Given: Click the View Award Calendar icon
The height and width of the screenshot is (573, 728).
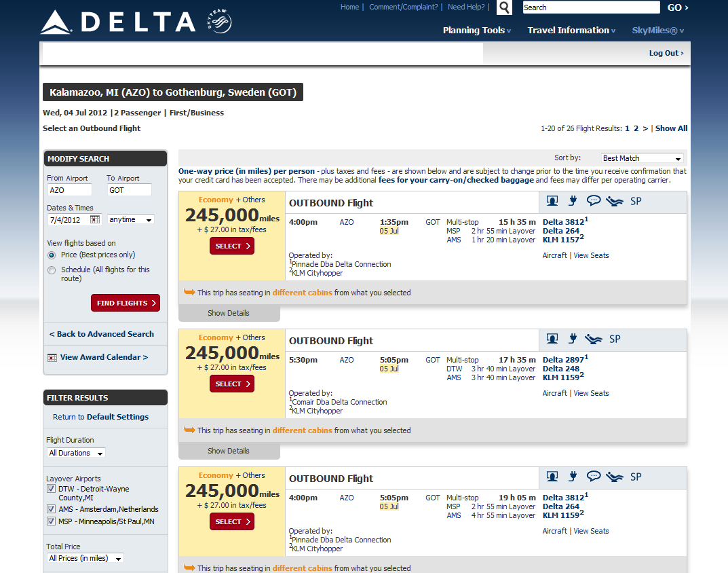Looking at the screenshot, I should click(x=52, y=357).
